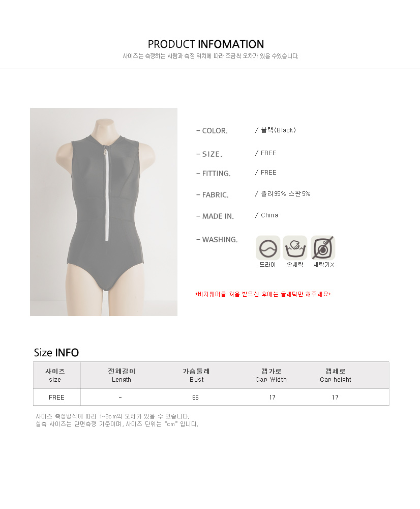
Task: Click the 캡가로 Cap Width column header
Action: [x=271, y=375]
